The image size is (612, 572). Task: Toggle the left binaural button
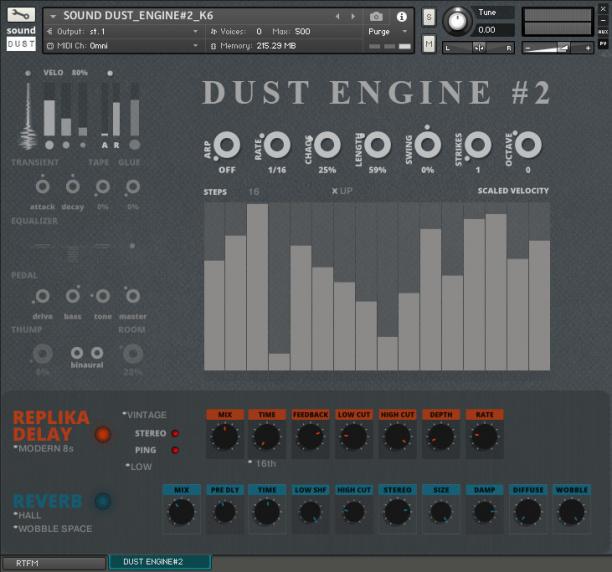(77, 353)
